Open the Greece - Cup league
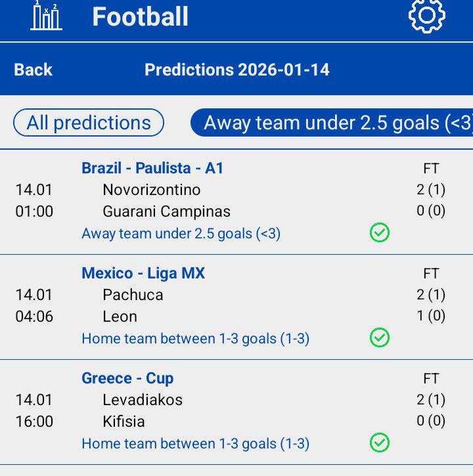Screen dimensions: 473x476 click(x=127, y=378)
